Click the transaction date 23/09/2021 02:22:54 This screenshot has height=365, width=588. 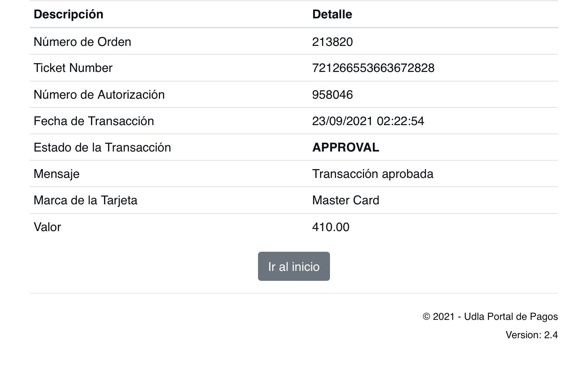tap(368, 121)
